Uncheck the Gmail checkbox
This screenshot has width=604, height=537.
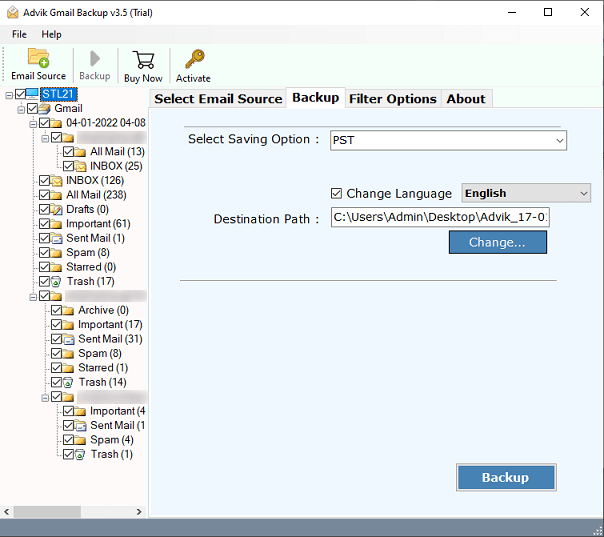point(32,109)
